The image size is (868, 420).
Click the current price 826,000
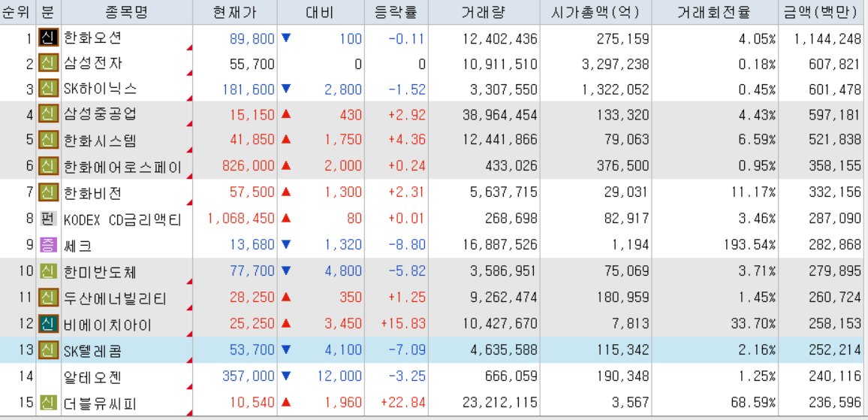click(x=248, y=166)
